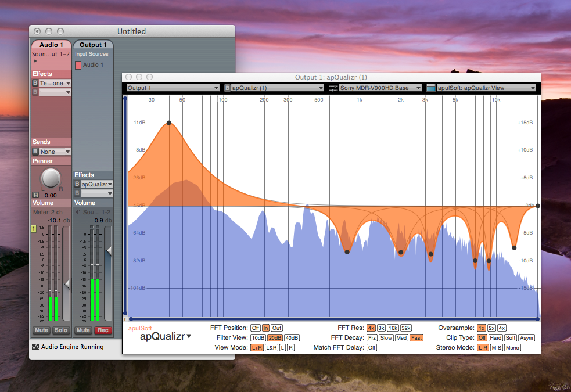Switch Stereo Mode to Mono
571x392 pixels.
[512, 348]
